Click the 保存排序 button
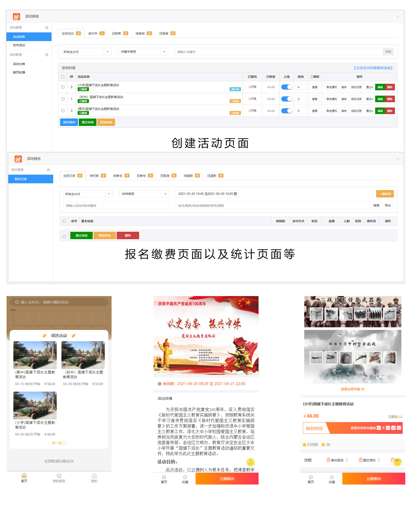The height and width of the screenshot is (505, 420). pyautogui.click(x=69, y=122)
